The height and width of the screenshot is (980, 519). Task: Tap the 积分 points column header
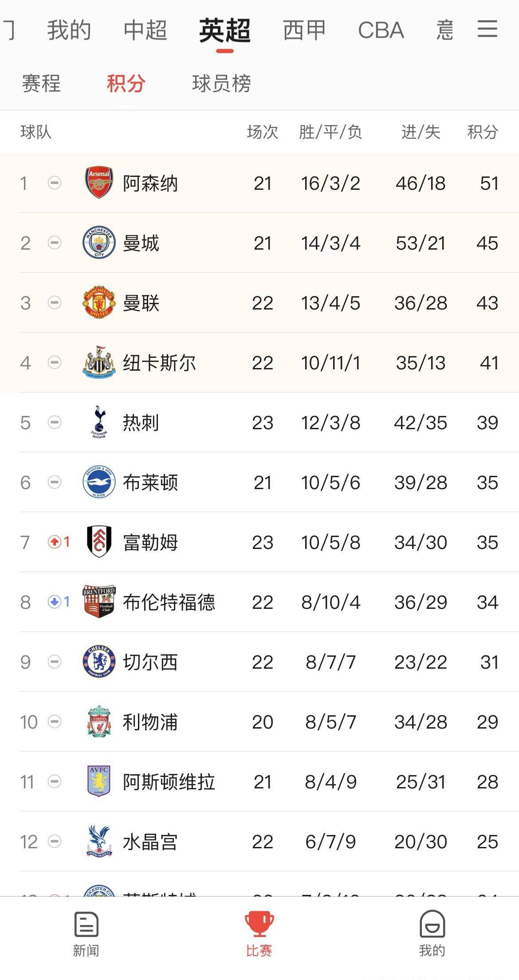483,132
